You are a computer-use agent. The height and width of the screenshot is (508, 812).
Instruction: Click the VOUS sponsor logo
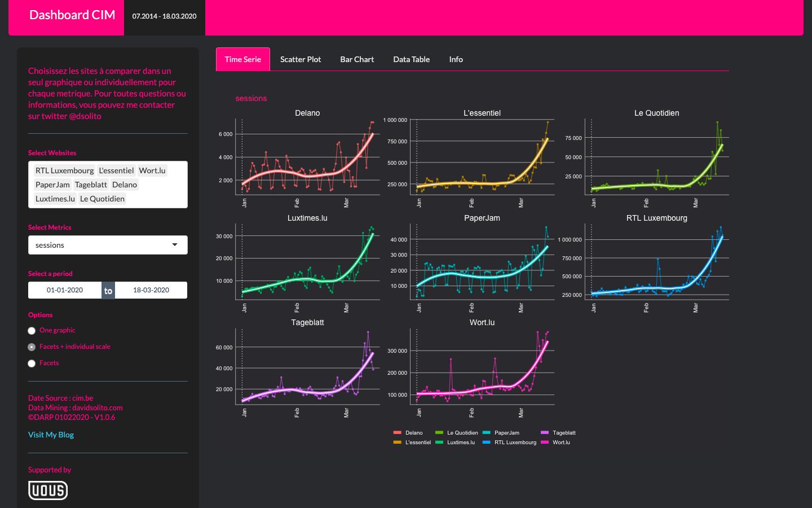click(x=48, y=490)
